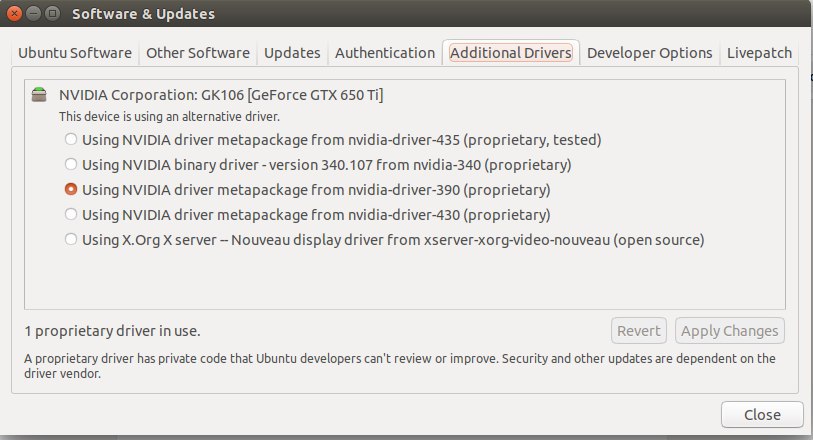Switch to the Livepatch tab
Image resolution: width=813 pixels, height=440 pixels.
759,53
